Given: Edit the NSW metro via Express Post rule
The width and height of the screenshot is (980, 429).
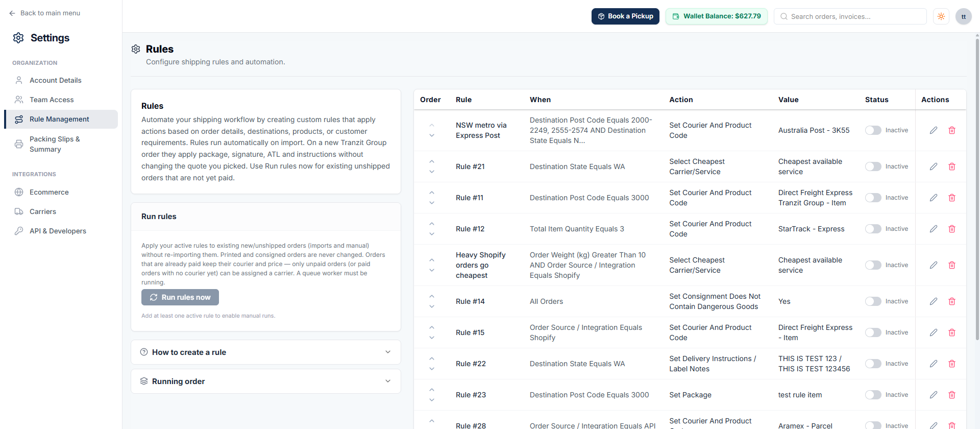Looking at the screenshot, I should (934, 130).
